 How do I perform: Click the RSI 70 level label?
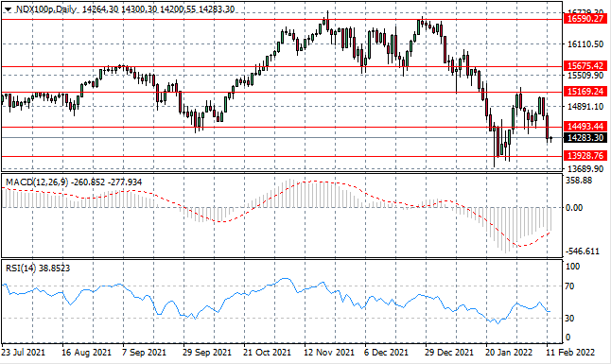coord(569,286)
